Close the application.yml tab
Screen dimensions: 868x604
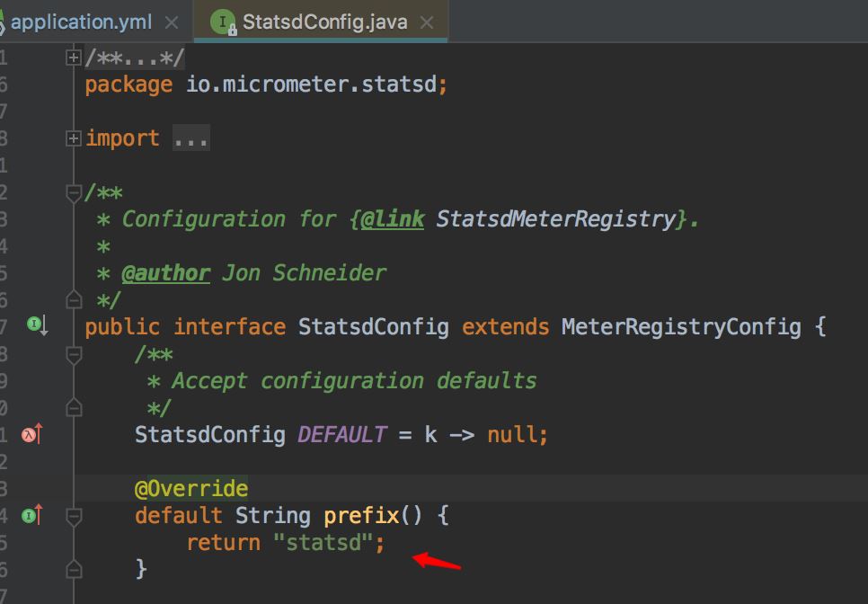(x=173, y=22)
